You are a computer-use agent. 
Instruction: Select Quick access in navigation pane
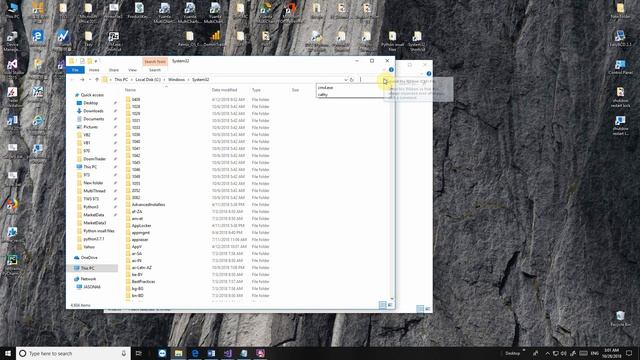pyautogui.click(x=92, y=95)
